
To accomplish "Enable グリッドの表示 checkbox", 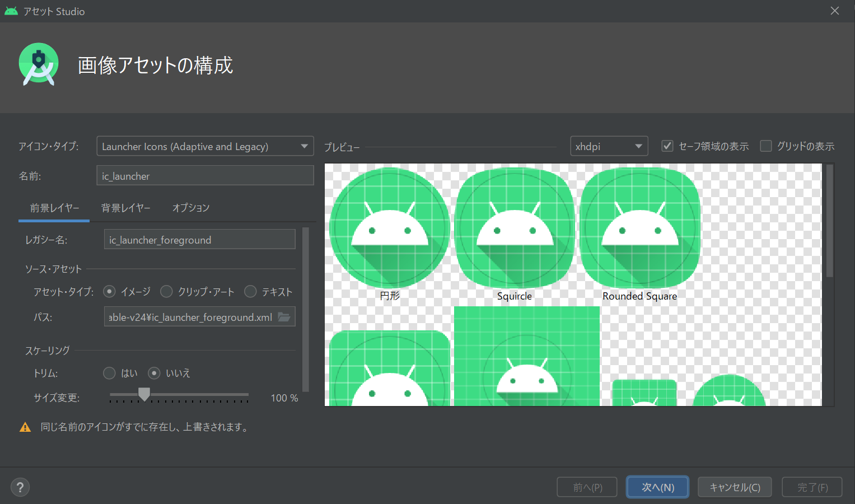I will tap(766, 146).
